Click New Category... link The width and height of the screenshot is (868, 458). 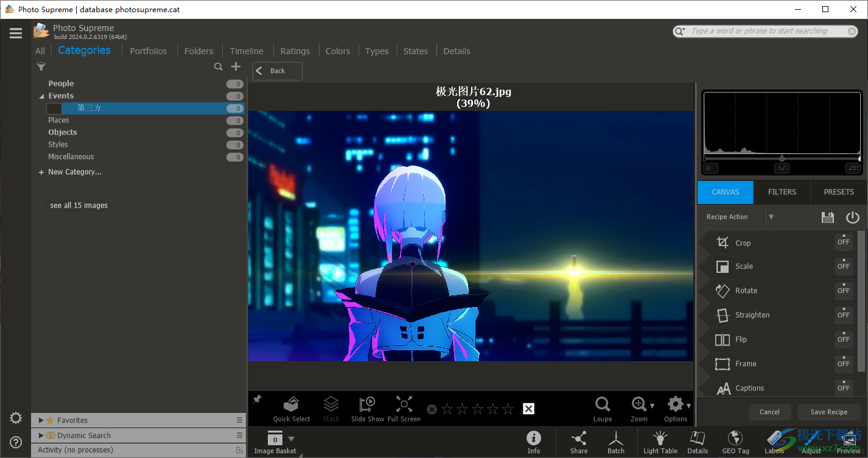74,172
